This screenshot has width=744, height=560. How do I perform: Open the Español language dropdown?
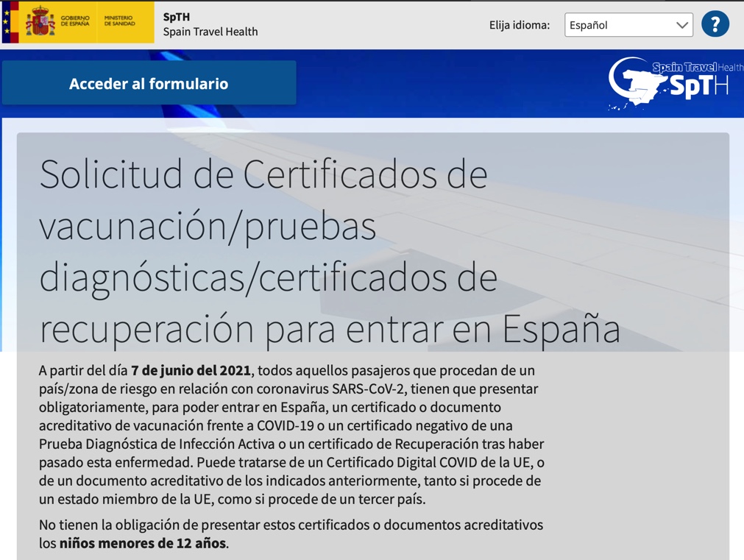point(620,25)
